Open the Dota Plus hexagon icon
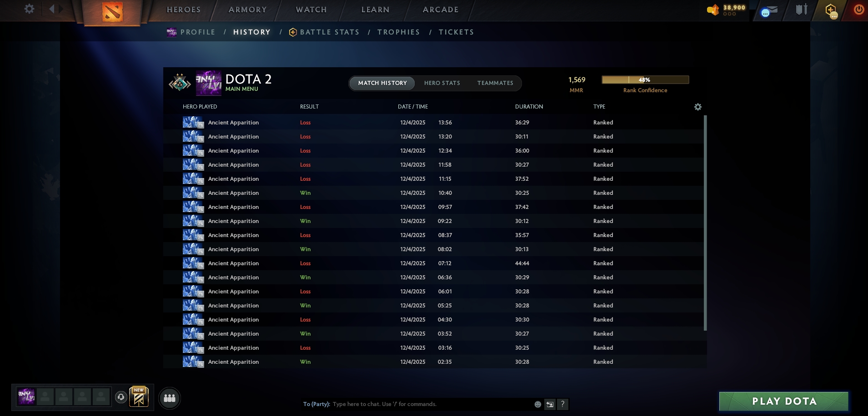The image size is (868, 416). [831, 10]
